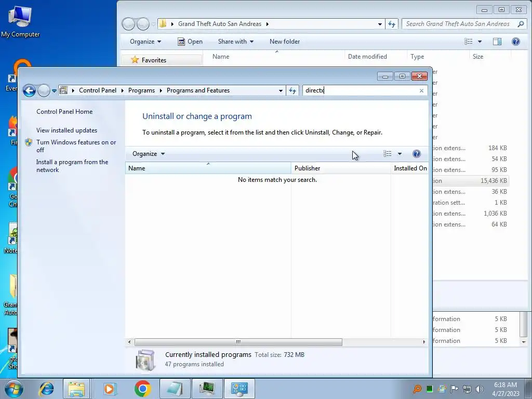Click the help icon in Programs and Features toolbar

pos(416,154)
